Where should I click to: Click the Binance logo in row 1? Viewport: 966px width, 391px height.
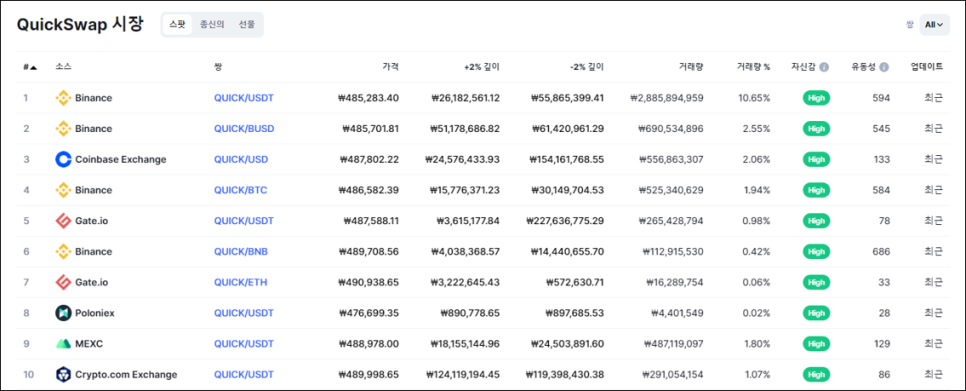[x=63, y=98]
